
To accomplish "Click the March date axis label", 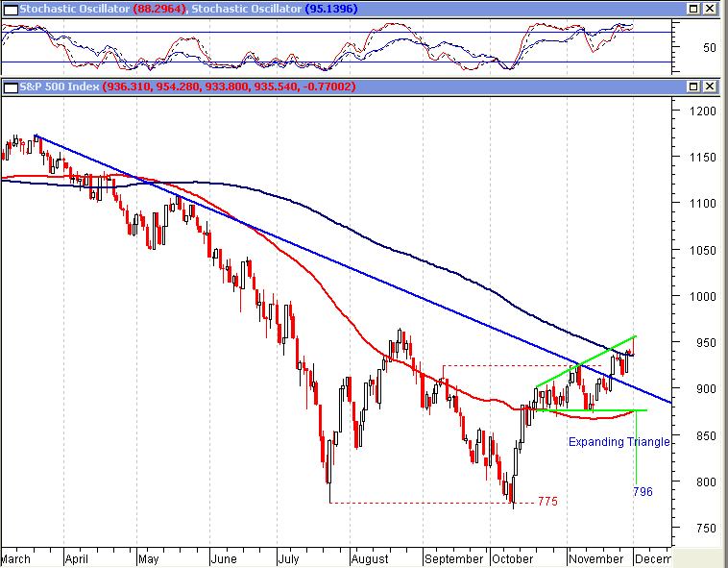I will pyautogui.click(x=15, y=558).
